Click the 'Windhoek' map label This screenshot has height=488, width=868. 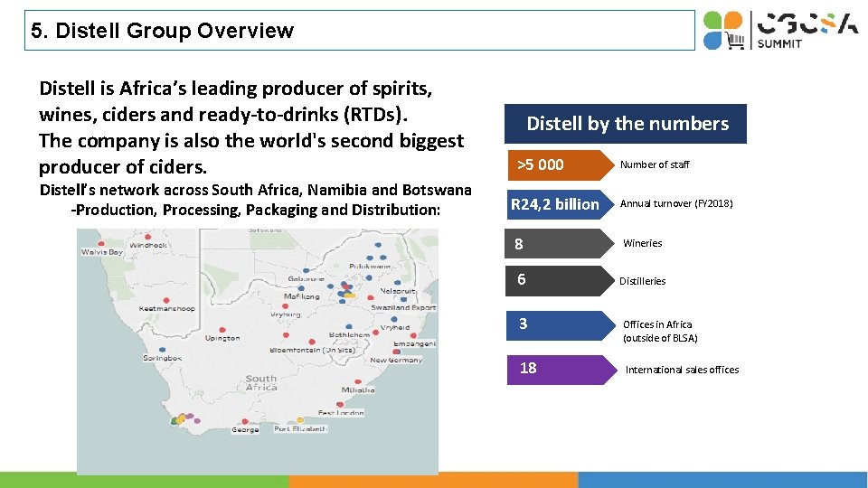pyautogui.click(x=147, y=245)
